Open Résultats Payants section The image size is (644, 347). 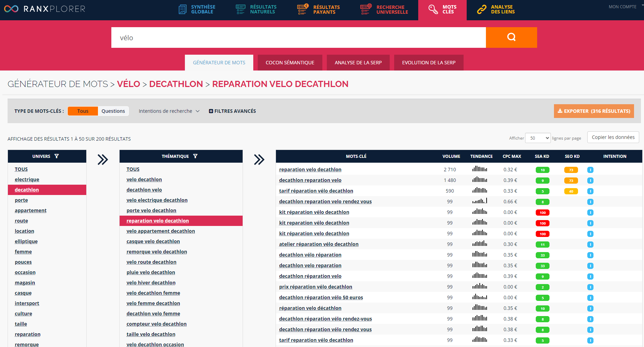pyautogui.click(x=318, y=9)
